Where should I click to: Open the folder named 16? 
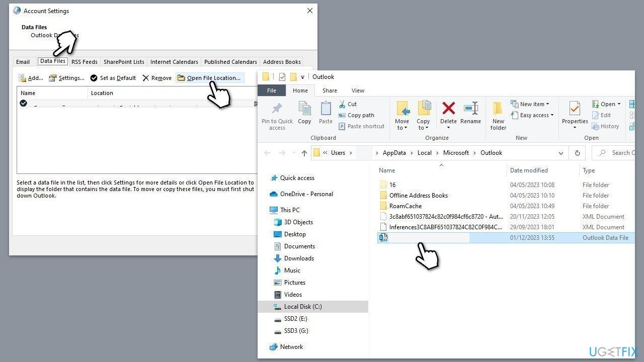coord(392,185)
